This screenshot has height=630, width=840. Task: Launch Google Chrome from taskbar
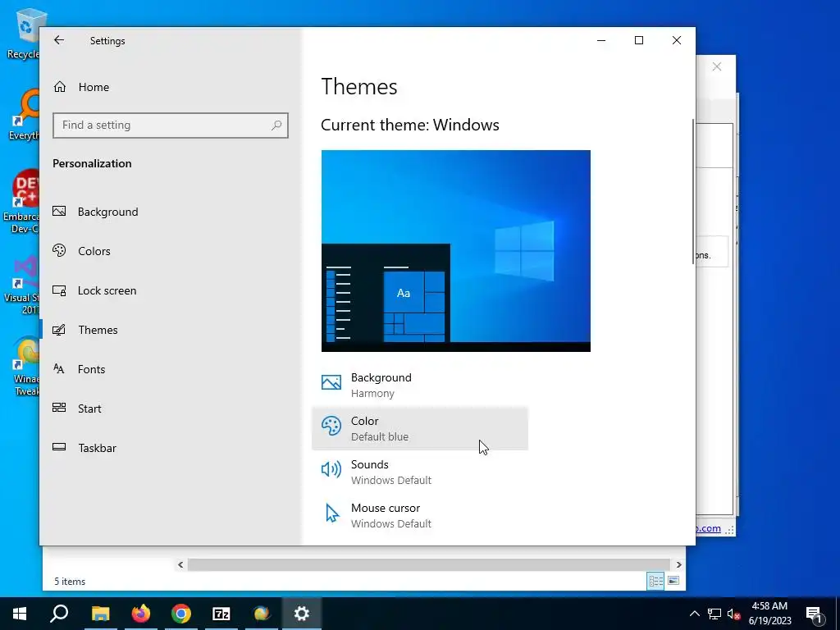181,614
